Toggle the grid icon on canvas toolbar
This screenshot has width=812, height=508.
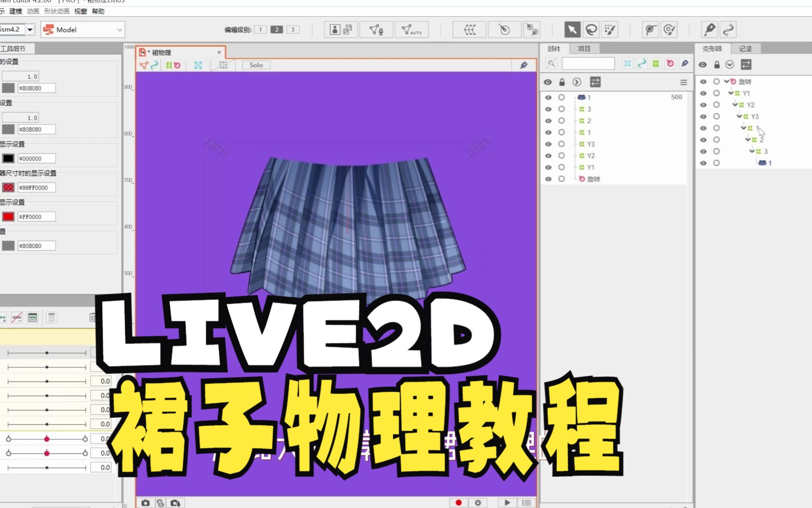[x=223, y=65]
